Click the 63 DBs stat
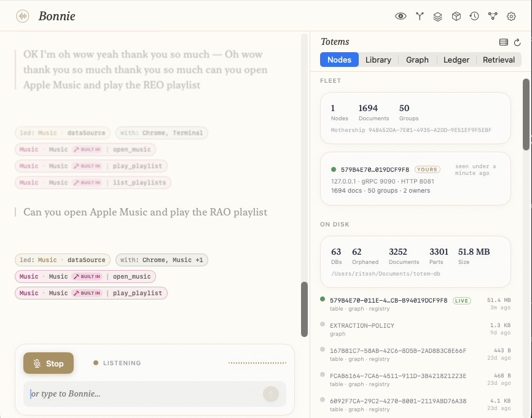The height and width of the screenshot is (418, 532). [x=336, y=256]
